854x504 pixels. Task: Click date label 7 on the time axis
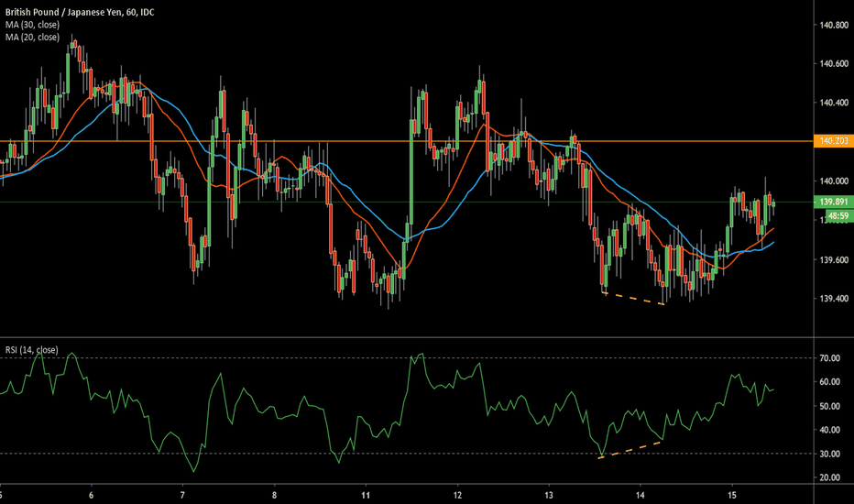pyautogui.click(x=182, y=494)
